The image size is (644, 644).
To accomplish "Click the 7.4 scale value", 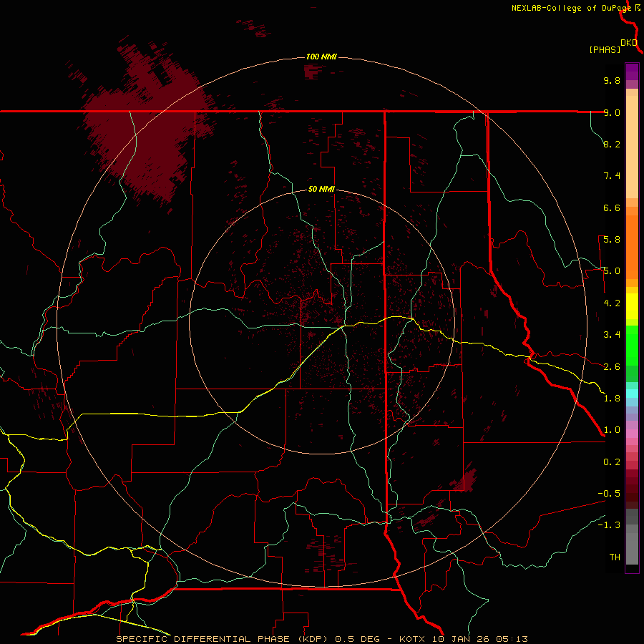I will tap(612, 176).
